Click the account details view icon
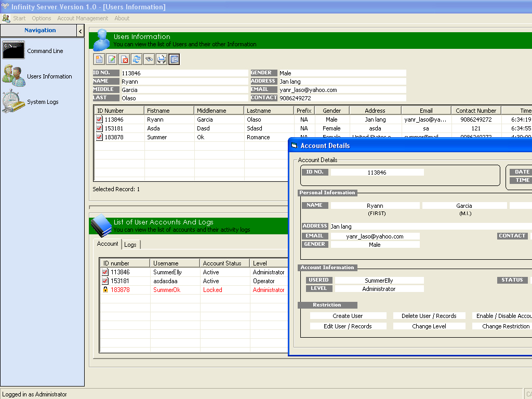532x399 pixels. click(x=174, y=59)
